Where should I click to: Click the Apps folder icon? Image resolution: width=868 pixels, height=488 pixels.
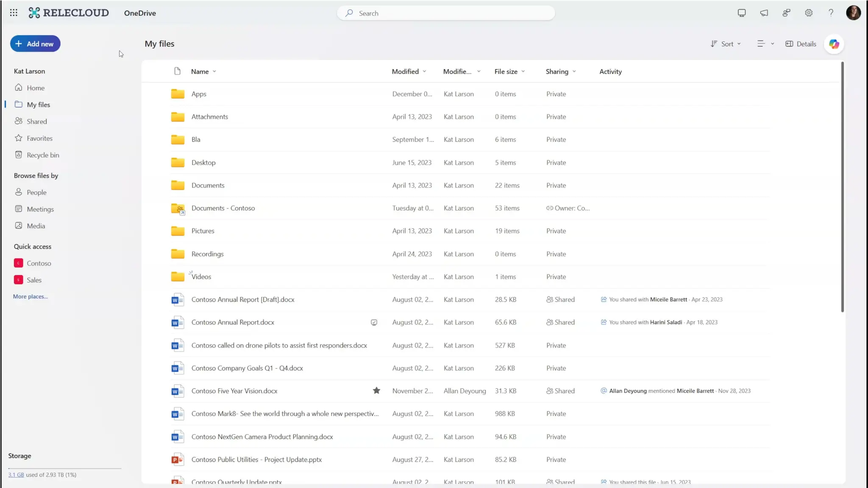pyautogui.click(x=178, y=94)
